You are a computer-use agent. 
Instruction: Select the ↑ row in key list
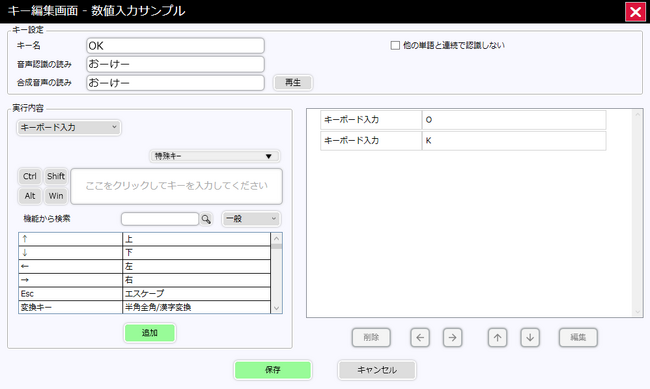(145, 239)
